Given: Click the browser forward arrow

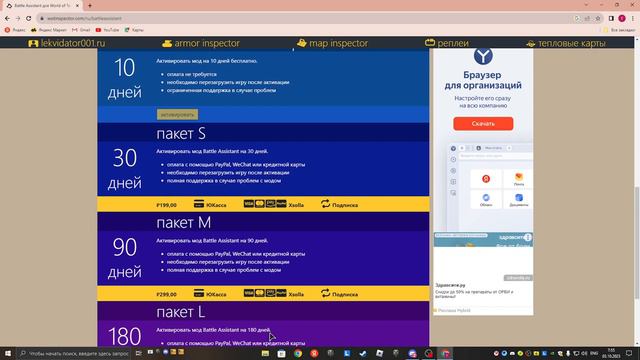Looking at the screenshot, I should (18, 18).
